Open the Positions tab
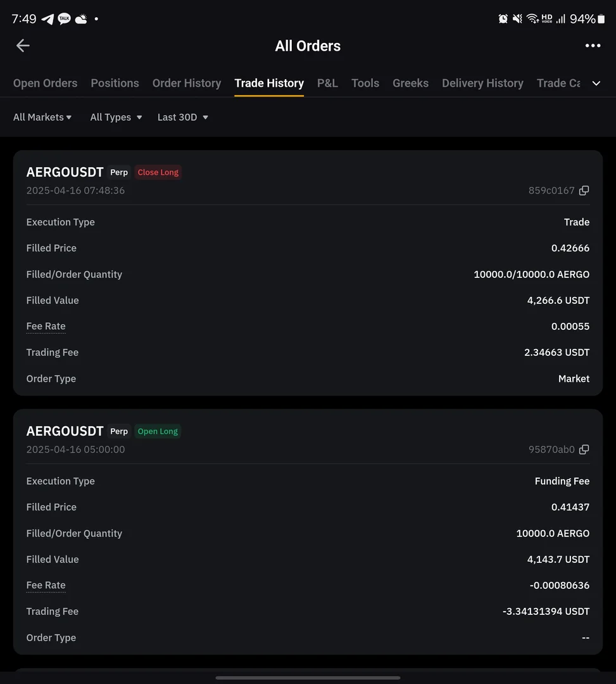The width and height of the screenshot is (616, 684). pos(115,83)
